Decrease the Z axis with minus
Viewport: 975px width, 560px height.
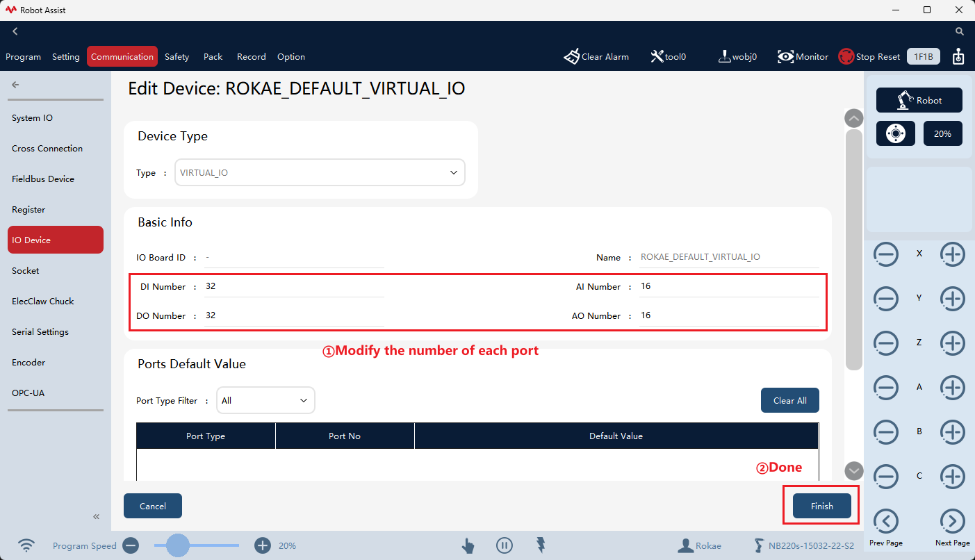point(886,343)
